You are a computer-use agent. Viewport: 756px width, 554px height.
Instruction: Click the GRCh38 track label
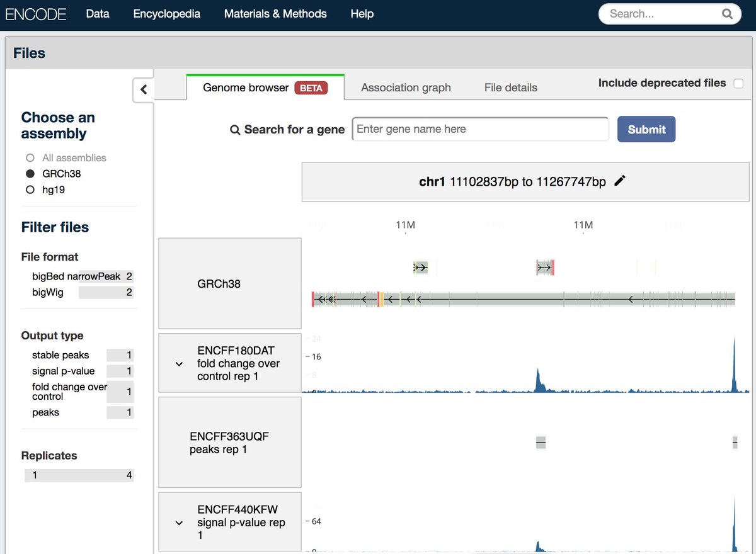(230, 283)
